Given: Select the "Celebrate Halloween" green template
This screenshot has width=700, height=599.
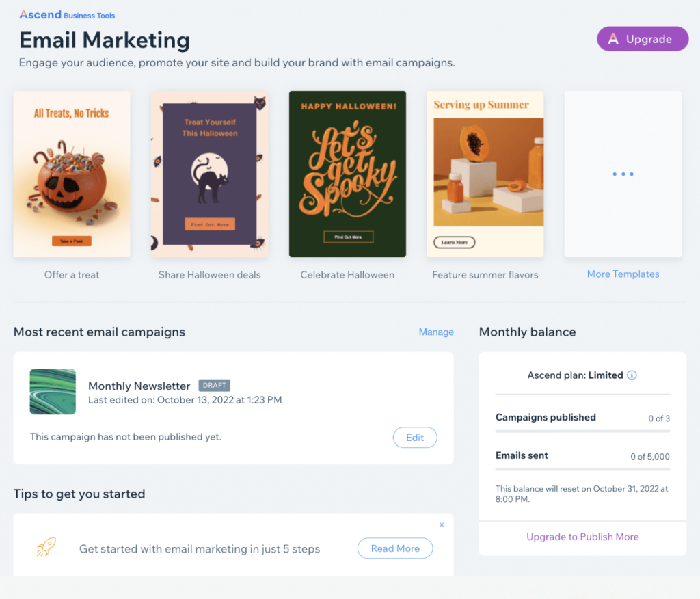Looking at the screenshot, I should 347,173.
